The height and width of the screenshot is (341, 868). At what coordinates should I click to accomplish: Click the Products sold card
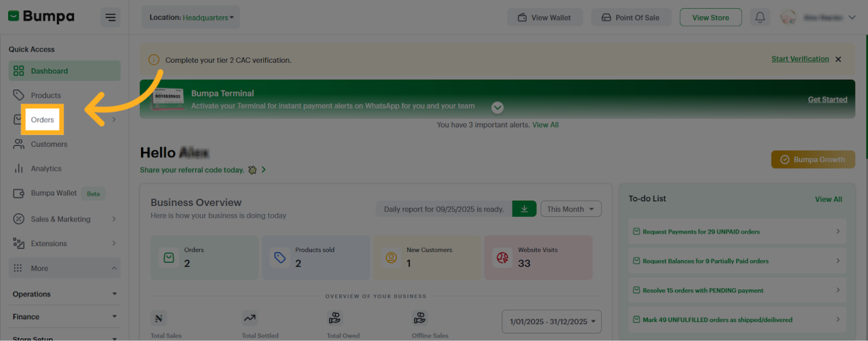tap(316, 257)
